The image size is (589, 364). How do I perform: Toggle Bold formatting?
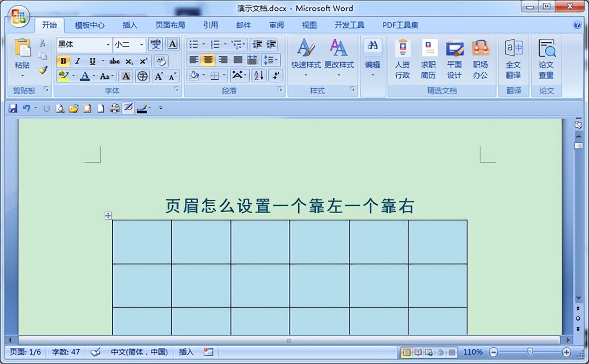[64, 61]
